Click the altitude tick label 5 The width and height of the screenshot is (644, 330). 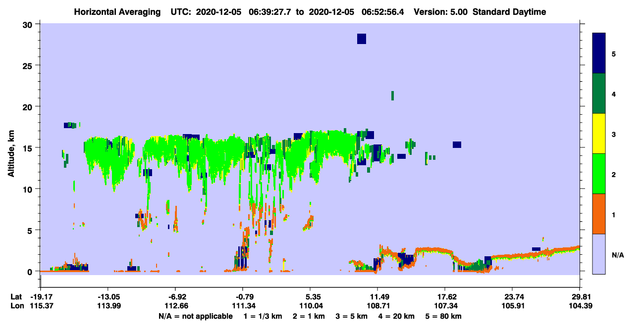pyautogui.click(x=31, y=230)
